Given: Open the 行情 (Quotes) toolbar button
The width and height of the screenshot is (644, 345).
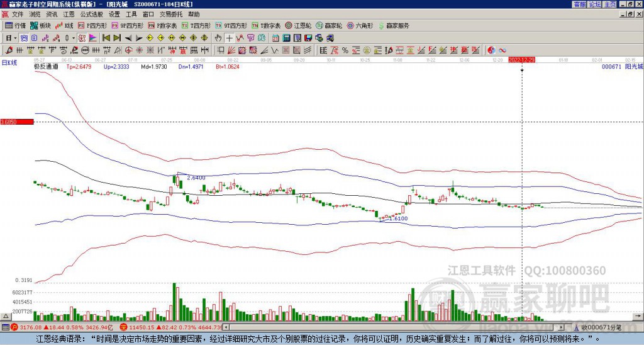Looking at the screenshot, I should [x=15, y=26].
